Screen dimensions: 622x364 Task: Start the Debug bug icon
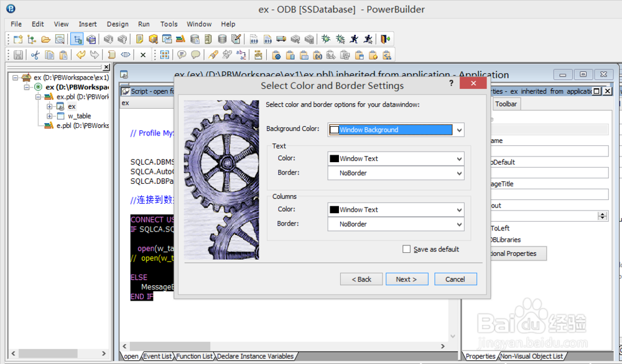(x=326, y=39)
